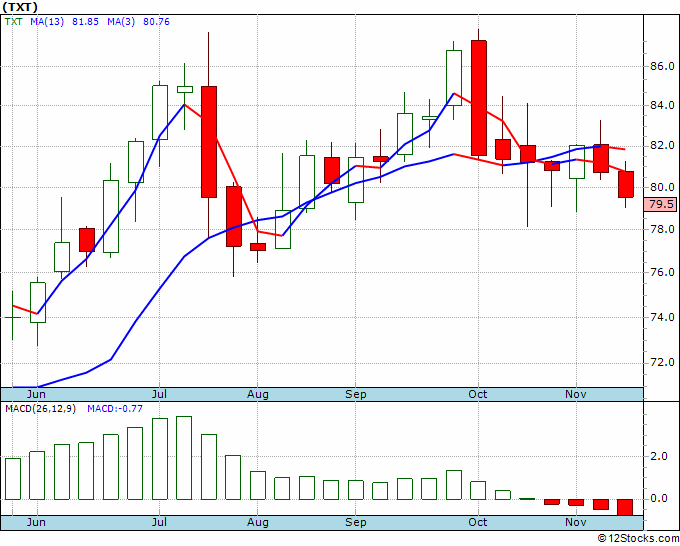
Task: Select the MA(13) legend label
Action: (47, 21)
